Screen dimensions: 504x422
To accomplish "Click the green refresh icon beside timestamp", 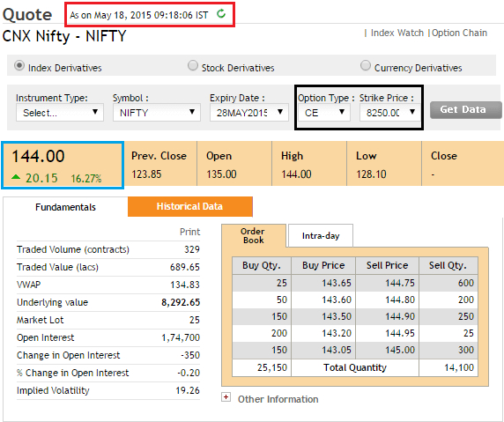I will click(x=221, y=14).
